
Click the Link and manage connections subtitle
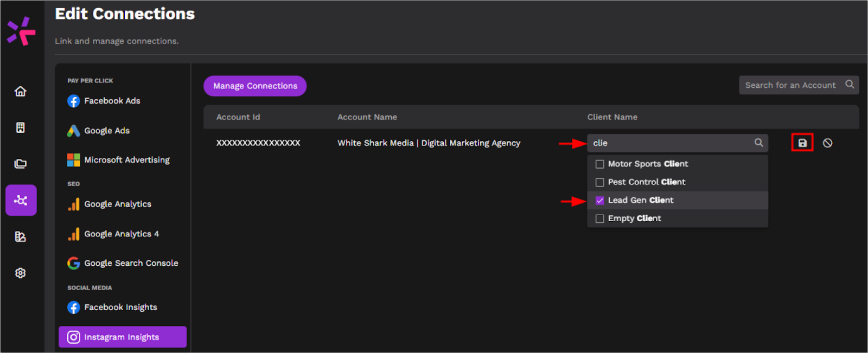pyautogui.click(x=117, y=41)
